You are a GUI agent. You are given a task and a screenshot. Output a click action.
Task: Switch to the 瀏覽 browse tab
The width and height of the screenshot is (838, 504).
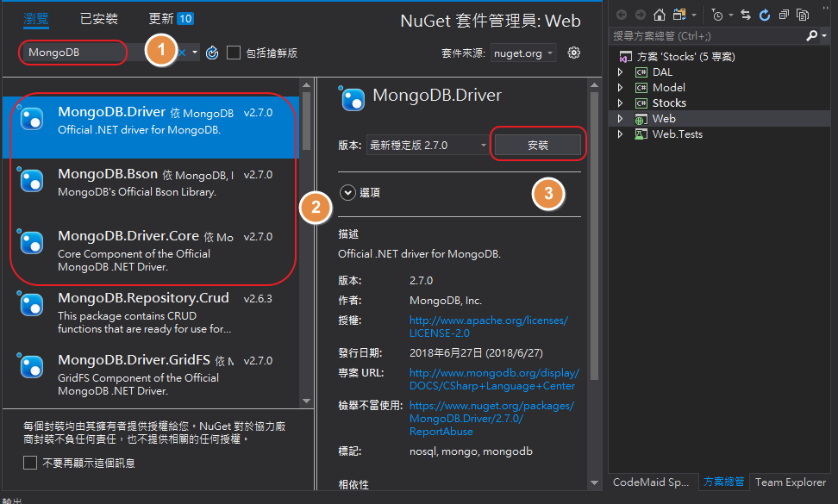[36, 19]
